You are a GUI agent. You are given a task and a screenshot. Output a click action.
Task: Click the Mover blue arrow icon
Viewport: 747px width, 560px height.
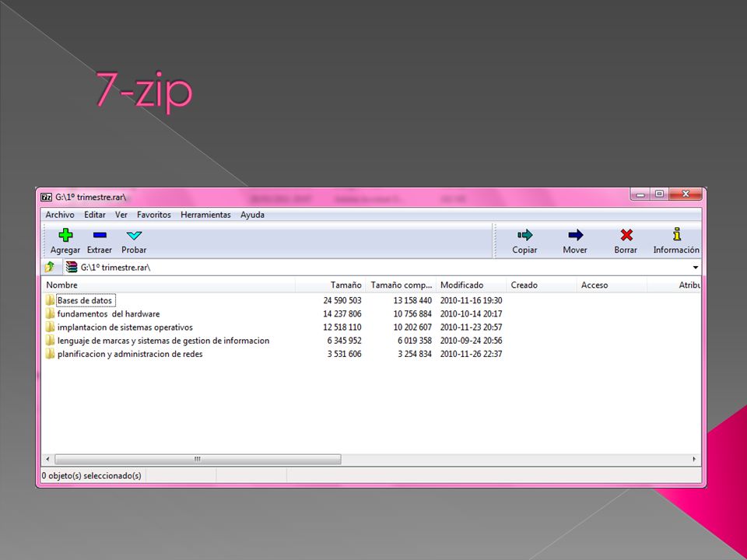point(576,235)
